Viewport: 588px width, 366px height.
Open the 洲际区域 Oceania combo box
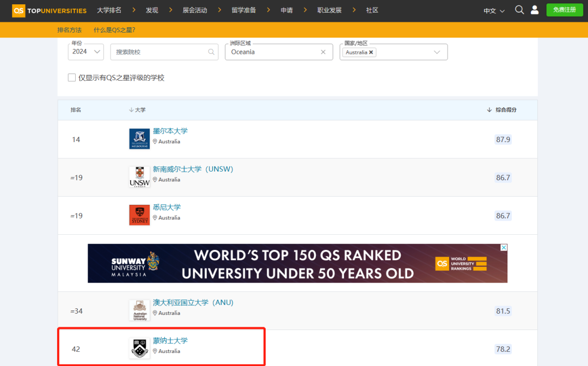tap(279, 52)
